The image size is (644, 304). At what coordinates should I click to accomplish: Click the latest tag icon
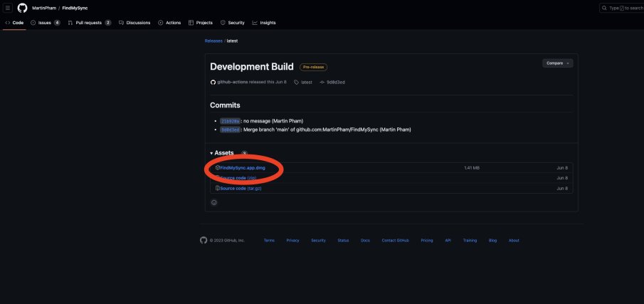[x=296, y=83]
